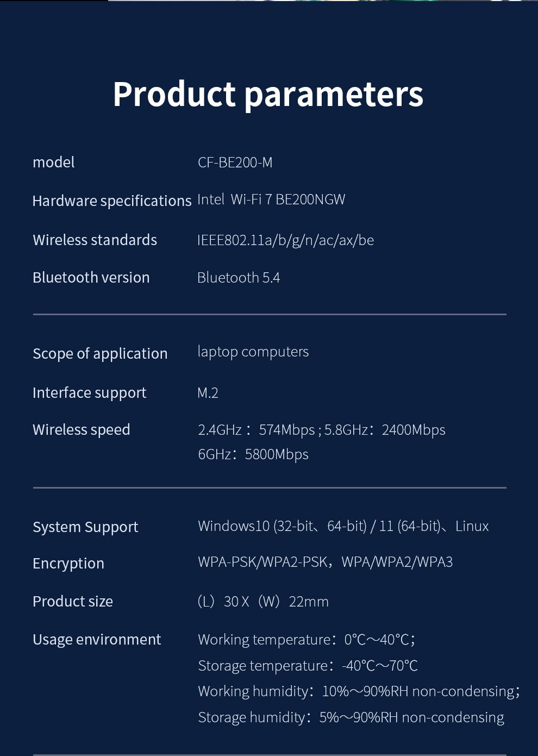Click the CF-BE200-M model value
The image size is (538, 756).
[235, 163]
